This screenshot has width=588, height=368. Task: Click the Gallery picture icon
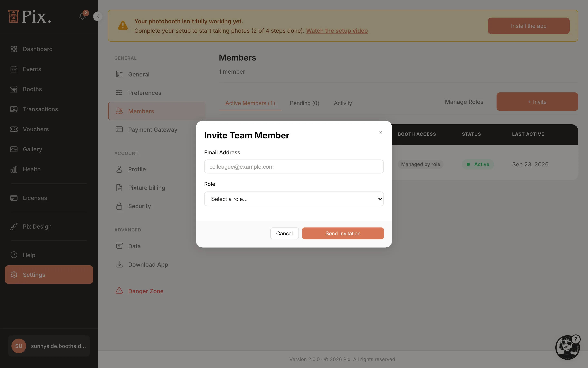(x=14, y=149)
